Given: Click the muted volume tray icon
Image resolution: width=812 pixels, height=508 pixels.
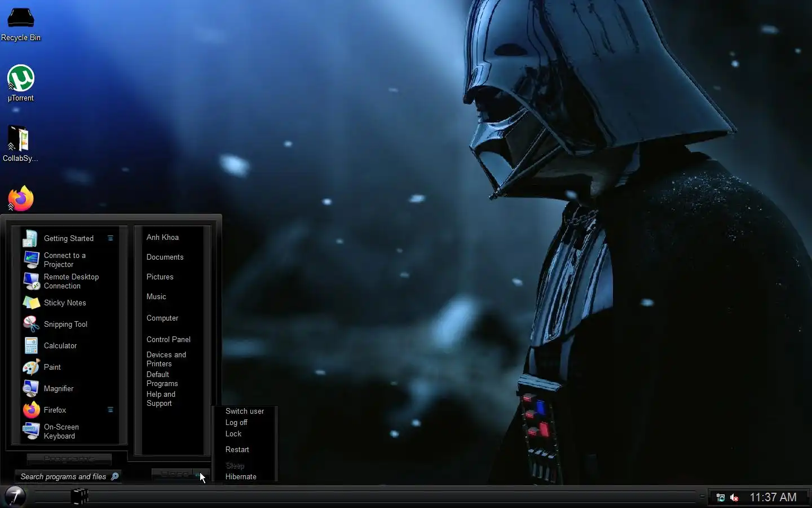Looking at the screenshot, I should pyautogui.click(x=734, y=497).
